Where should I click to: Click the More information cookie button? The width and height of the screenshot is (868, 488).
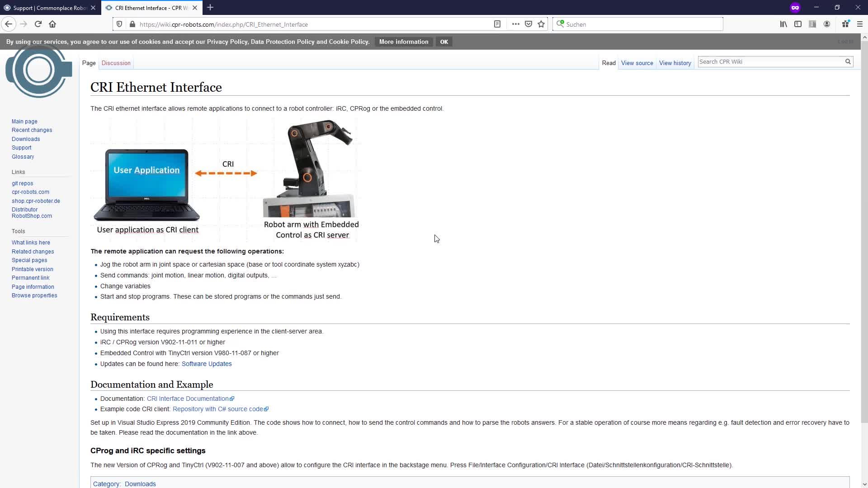pyautogui.click(x=404, y=42)
